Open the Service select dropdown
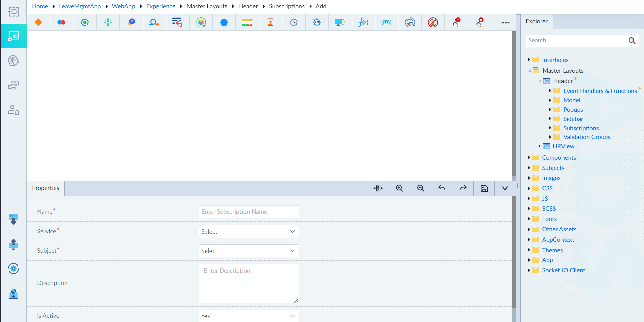The image size is (644, 322). pyautogui.click(x=249, y=232)
